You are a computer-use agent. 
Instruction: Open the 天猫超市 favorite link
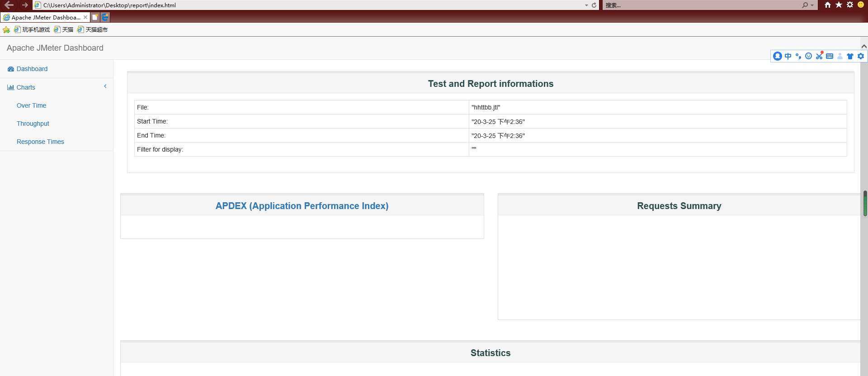click(x=93, y=30)
